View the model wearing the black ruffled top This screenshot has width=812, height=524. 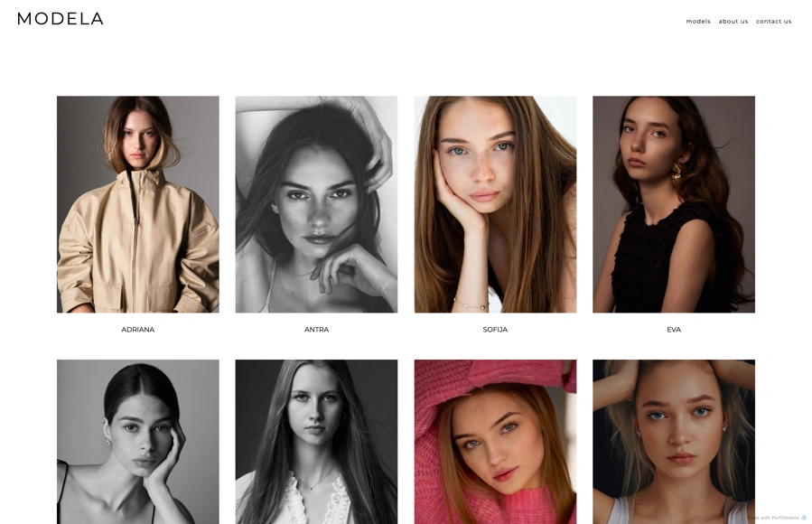[674, 204]
